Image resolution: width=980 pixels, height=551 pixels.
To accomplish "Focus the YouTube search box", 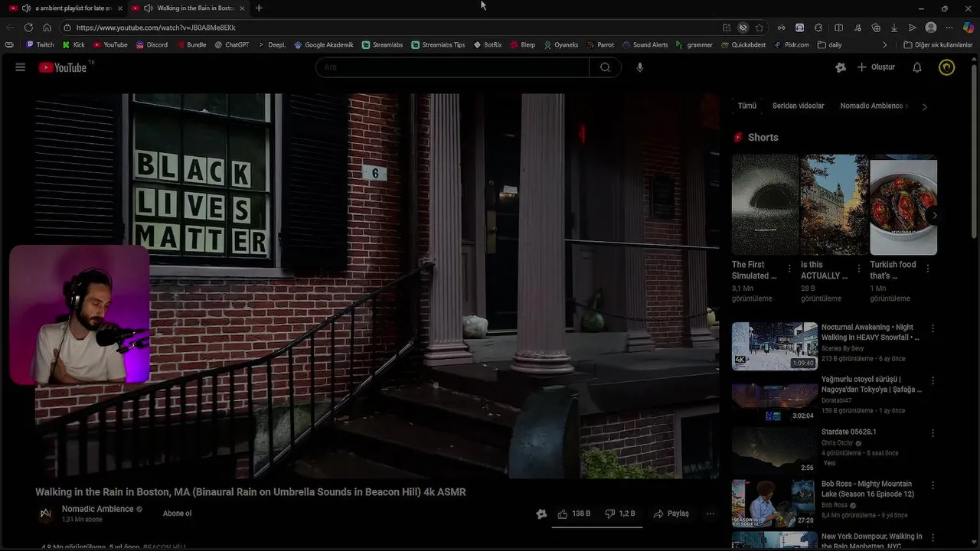I will tap(452, 67).
